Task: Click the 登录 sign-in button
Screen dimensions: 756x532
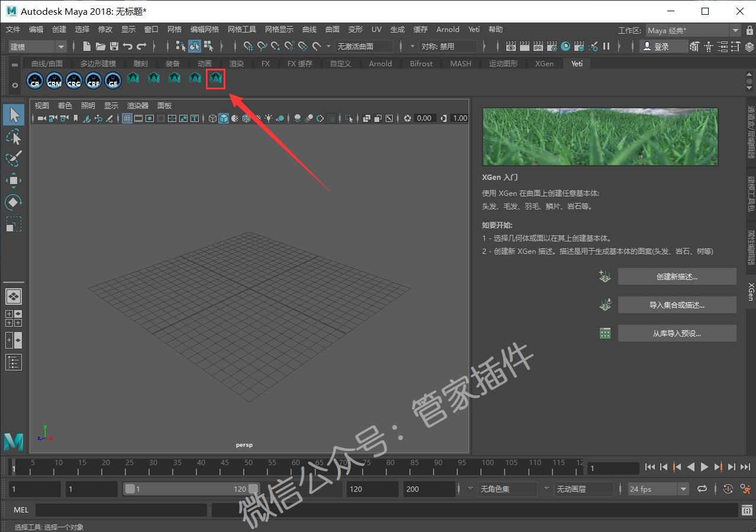Action: (x=663, y=46)
